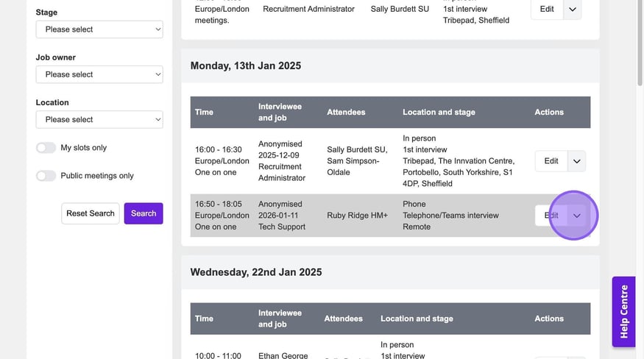
Task: Open actions chevron for Tech Support interview
Action: pyautogui.click(x=577, y=216)
